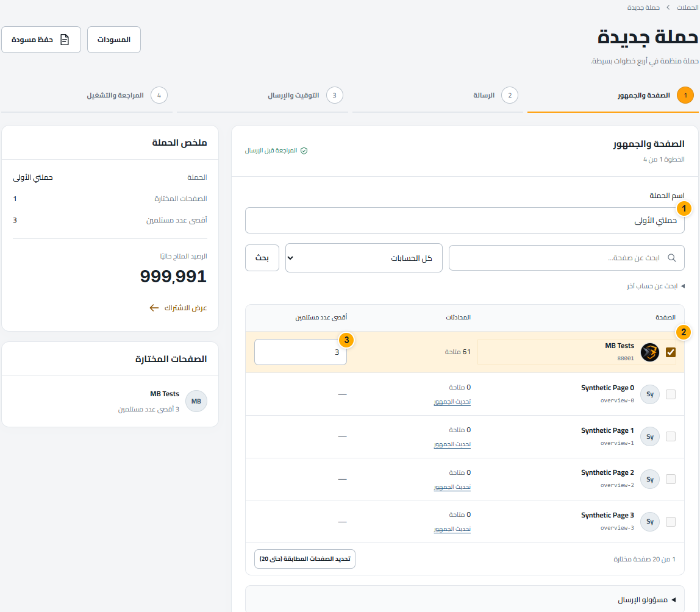Screen dimensions: 700x612
Task: Click the magnifier icon in page search box
Action: pyautogui.click(x=671, y=258)
